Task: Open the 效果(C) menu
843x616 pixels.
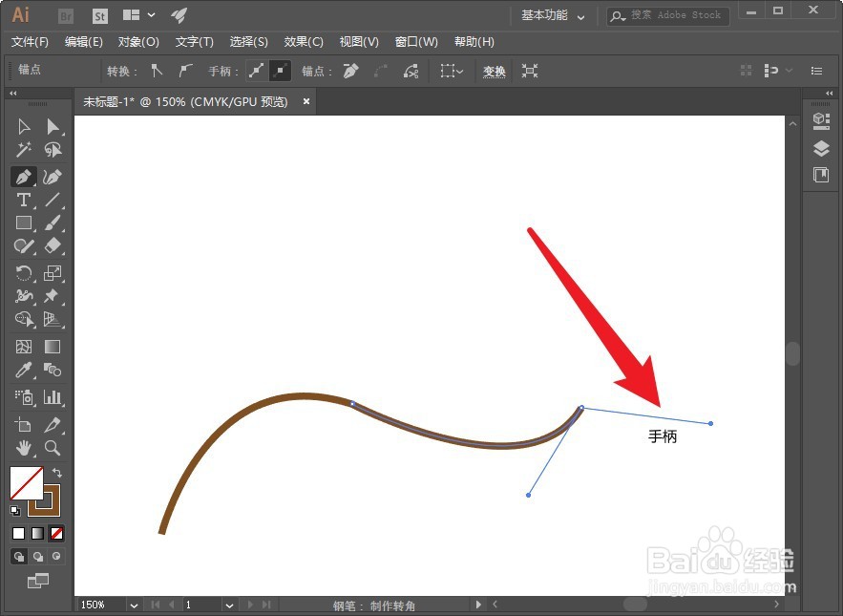Action: click(x=304, y=41)
